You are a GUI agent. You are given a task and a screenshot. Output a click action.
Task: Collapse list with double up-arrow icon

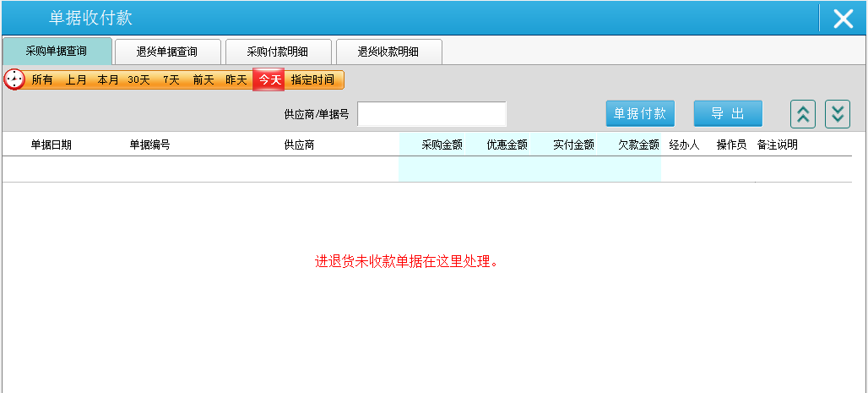pyautogui.click(x=802, y=113)
